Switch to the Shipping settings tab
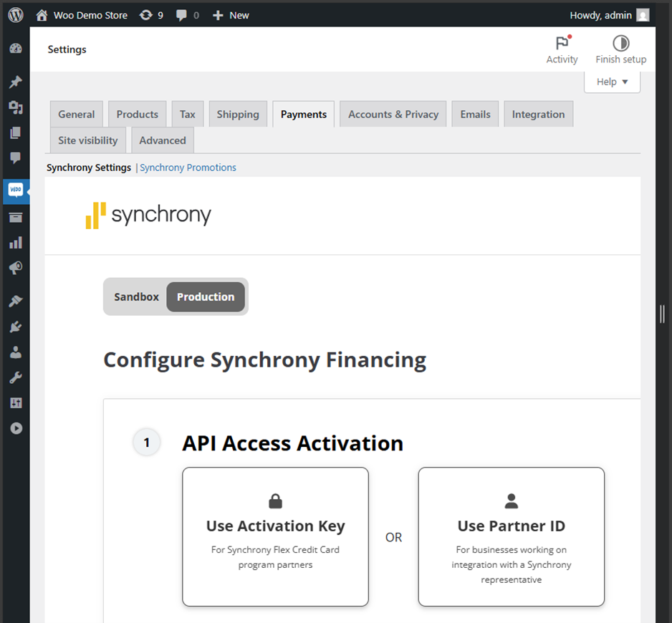This screenshot has width=672, height=623. point(238,115)
